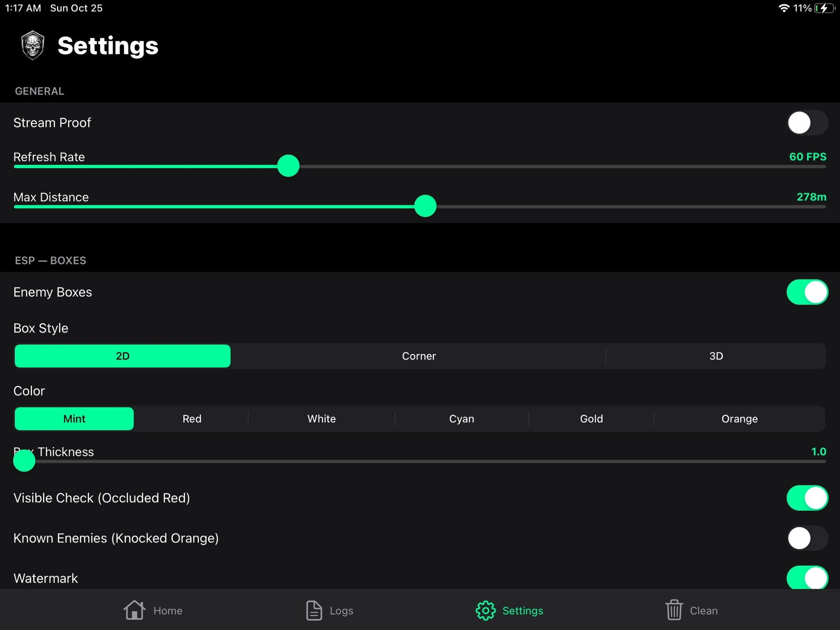840x630 pixels.
Task: Tap the Clean label in tab bar
Action: (x=703, y=611)
